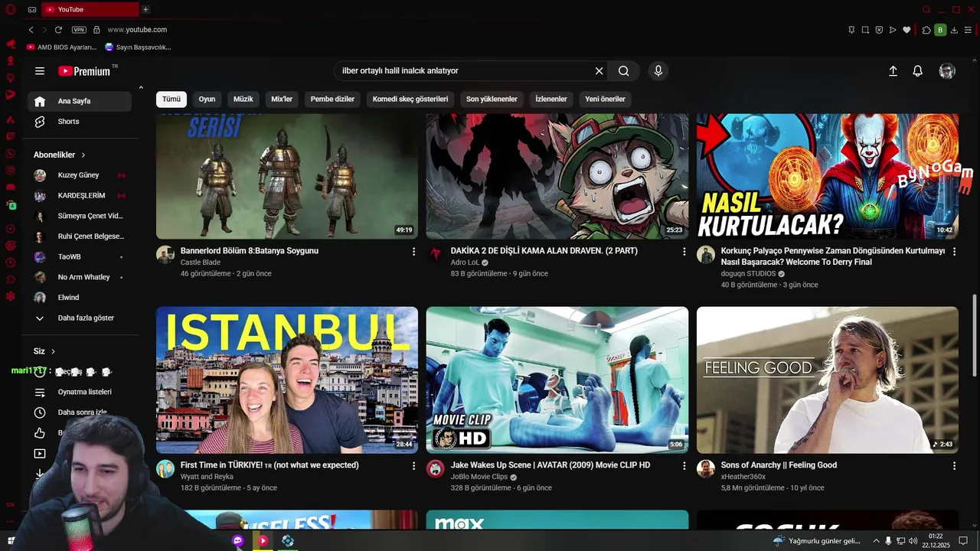
Task: Open options for Bannerlord Bölüm 8 video
Action: click(414, 251)
